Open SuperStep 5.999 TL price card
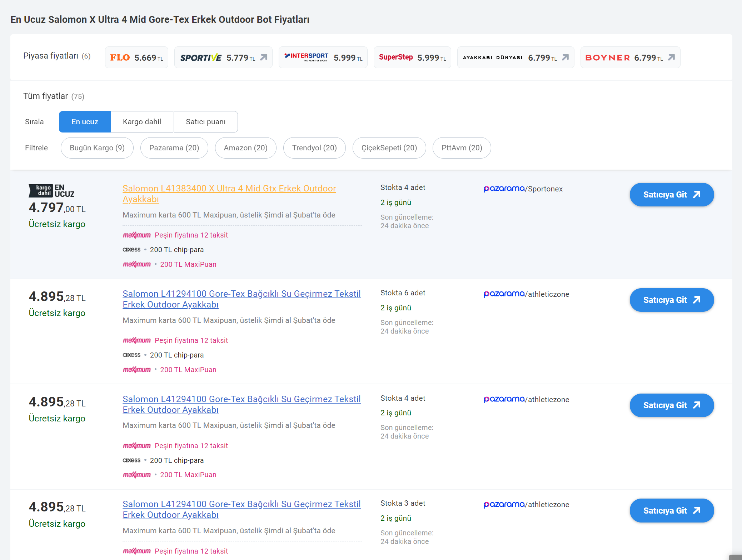Image resolution: width=742 pixels, height=560 pixels. tap(412, 57)
